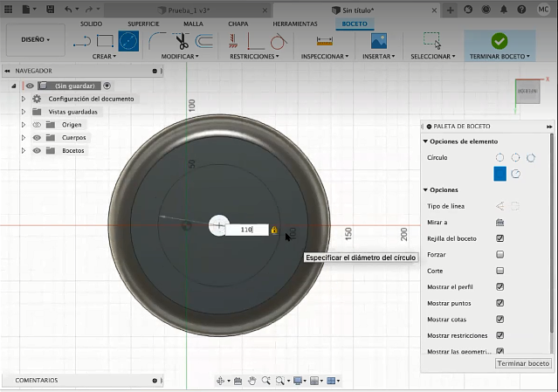Click the diameter input field showing 110
Screen dimensions: 558x392
[246, 230]
